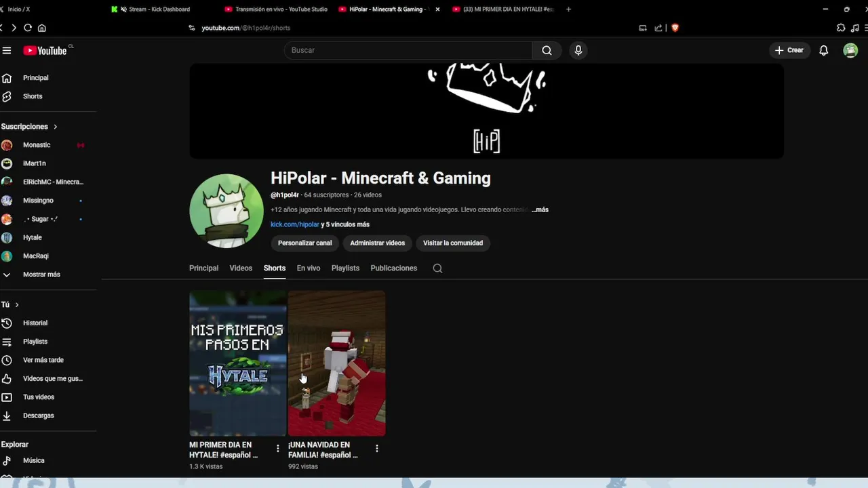Open the notifications bell

823,50
